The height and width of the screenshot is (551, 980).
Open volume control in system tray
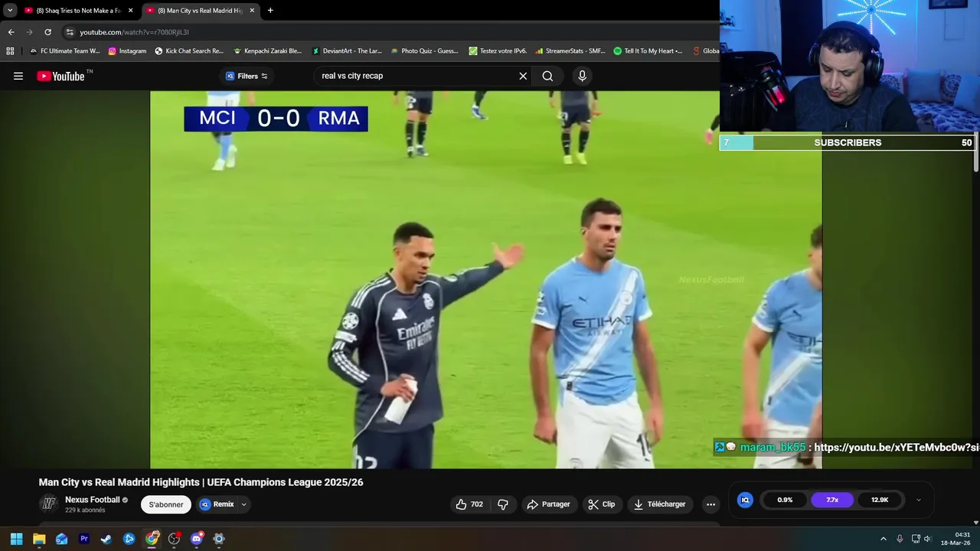pos(927,539)
